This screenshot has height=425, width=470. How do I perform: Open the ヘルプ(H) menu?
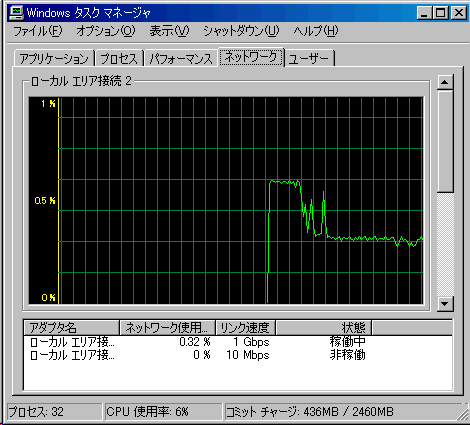click(316, 31)
